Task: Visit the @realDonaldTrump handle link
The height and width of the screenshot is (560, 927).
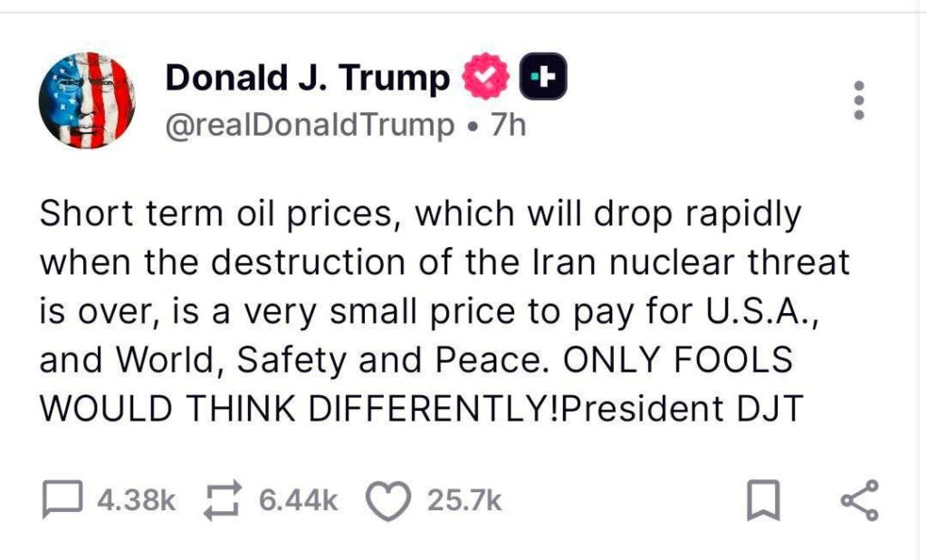Action: [309, 125]
